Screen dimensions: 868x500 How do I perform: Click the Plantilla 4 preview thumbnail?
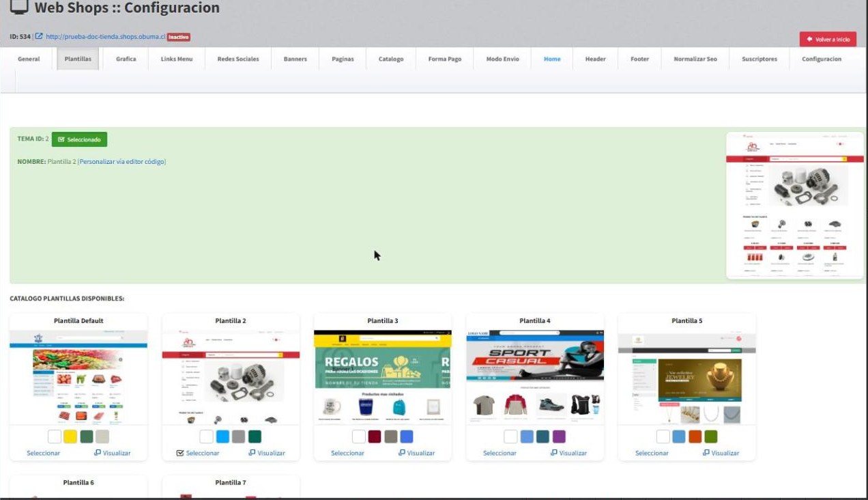(535, 376)
